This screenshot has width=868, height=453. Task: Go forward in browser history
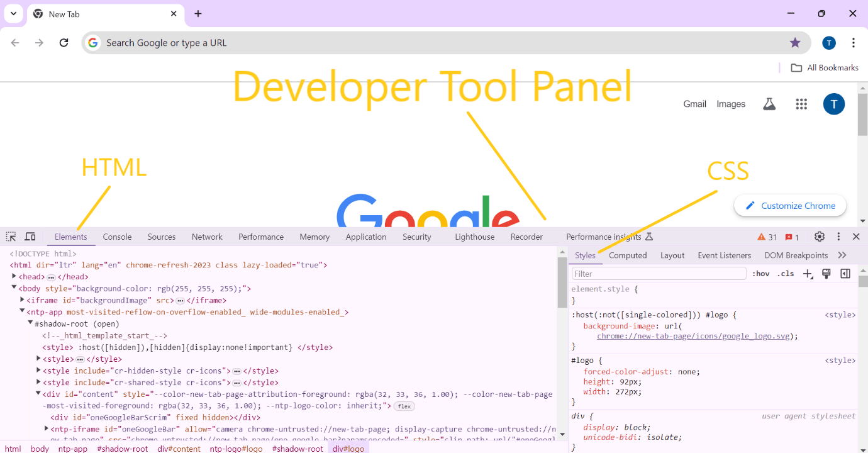(39, 43)
